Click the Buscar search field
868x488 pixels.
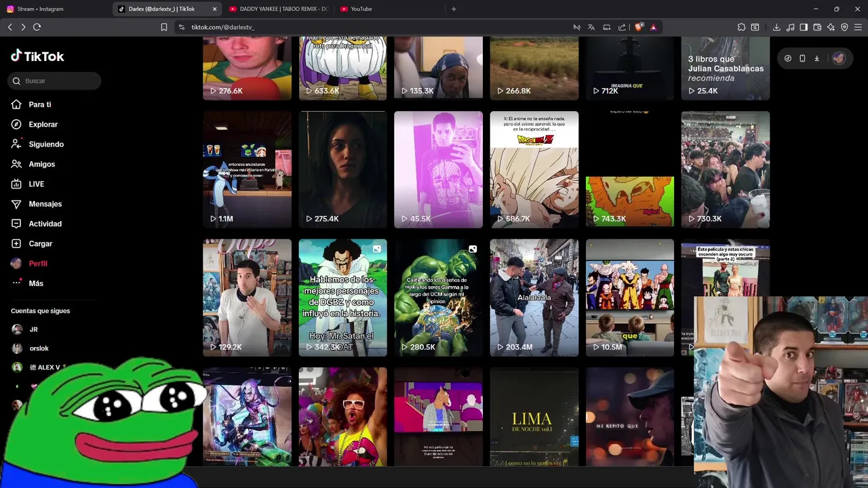click(55, 81)
